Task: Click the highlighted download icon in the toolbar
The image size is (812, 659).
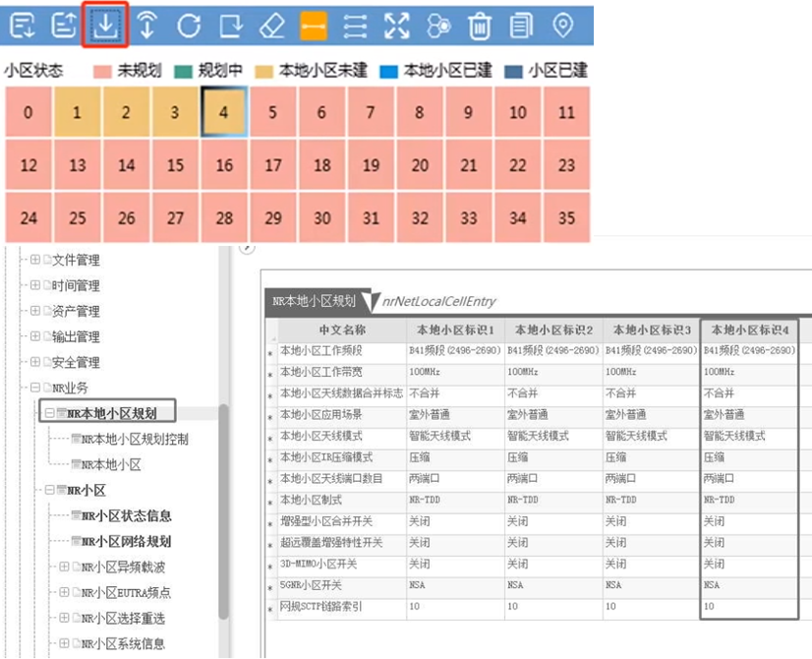Action: tap(105, 25)
